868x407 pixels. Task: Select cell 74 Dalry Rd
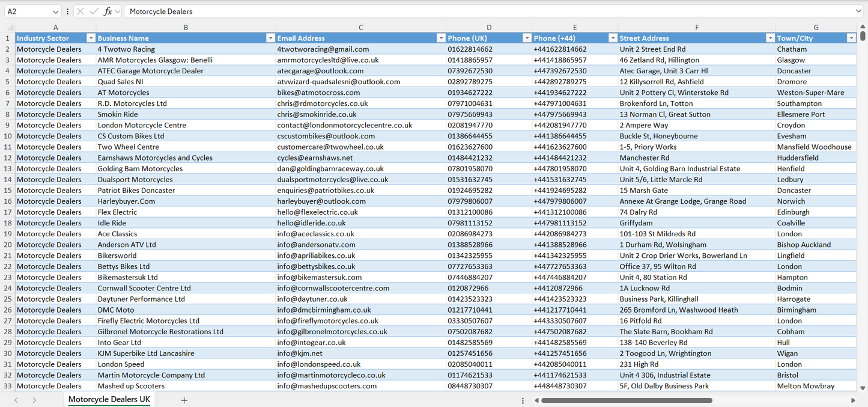click(697, 212)
